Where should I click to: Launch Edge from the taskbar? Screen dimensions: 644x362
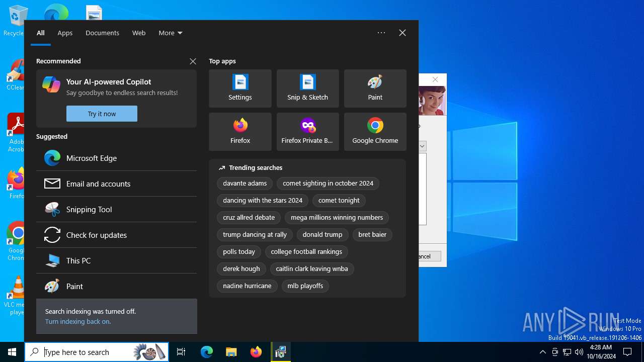[x=207, y=352]
